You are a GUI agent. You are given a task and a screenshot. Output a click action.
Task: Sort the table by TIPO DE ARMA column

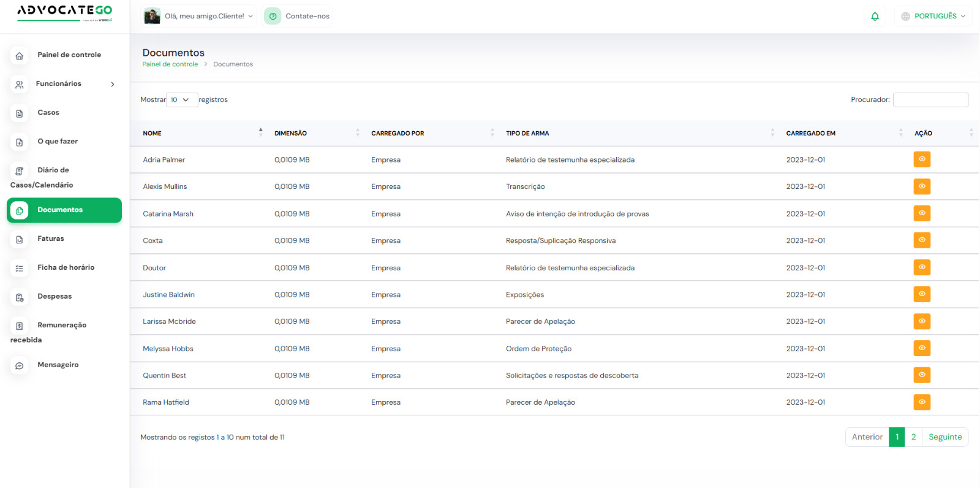tap(639, 133)
